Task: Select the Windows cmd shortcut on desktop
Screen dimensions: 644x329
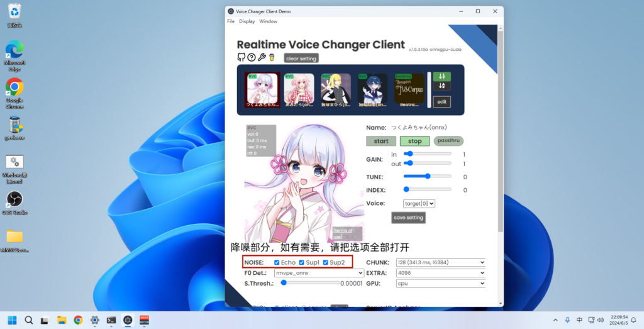Action: [14, 169]
